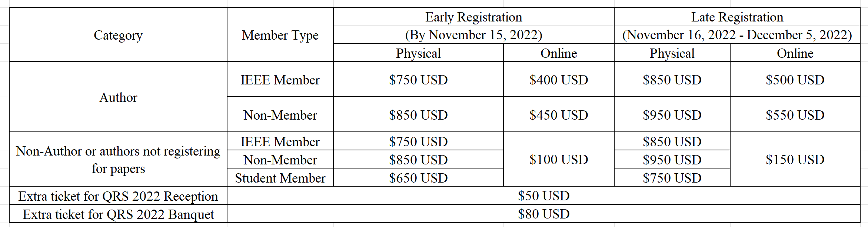
Task: Select the Physical header under Early Registration
Action: (x=418, y=53)
